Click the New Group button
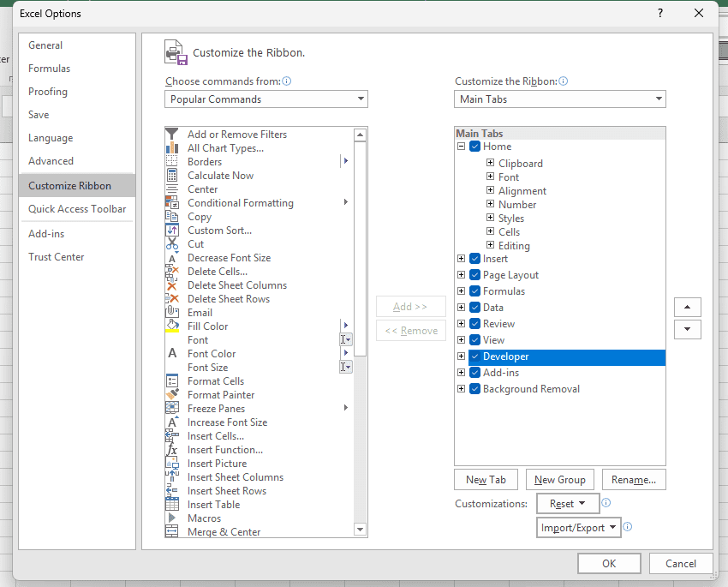 coord(559,479)
